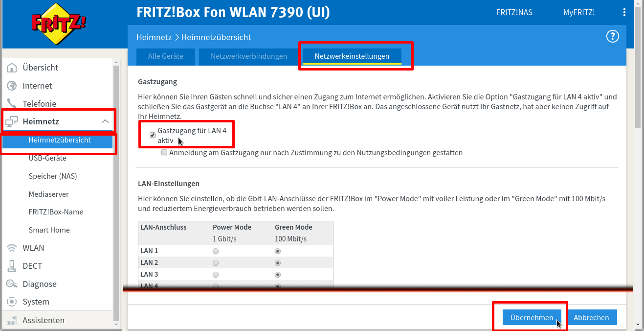Screen dimensions: 644x331
Task: Click the LAN 1 row label
Action: click(149, 251)
